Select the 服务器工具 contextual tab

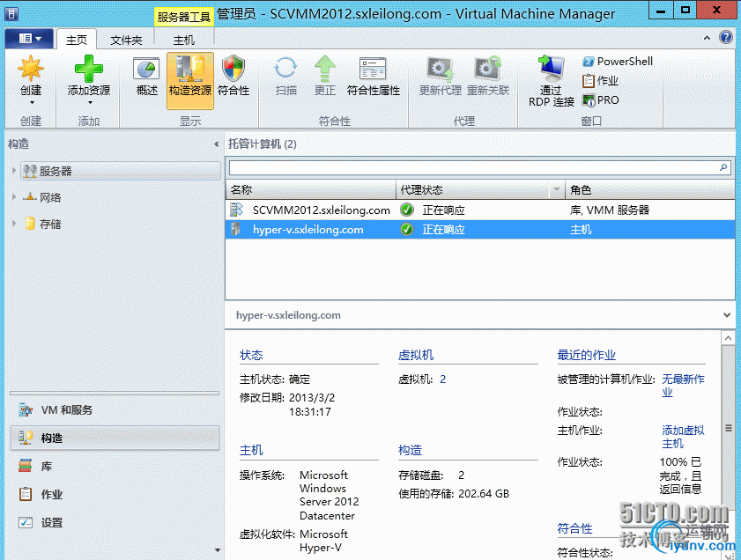click(x=184, y=17)
